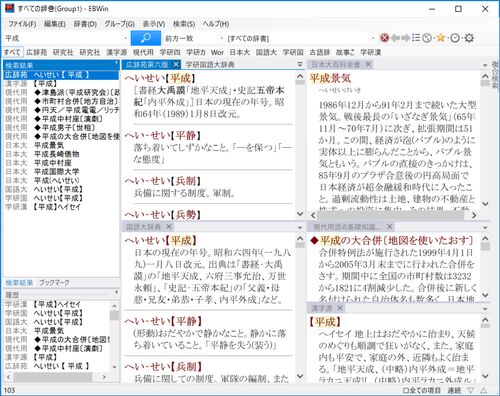Switch to the 検索結果 bottom tab

point(19,283)
